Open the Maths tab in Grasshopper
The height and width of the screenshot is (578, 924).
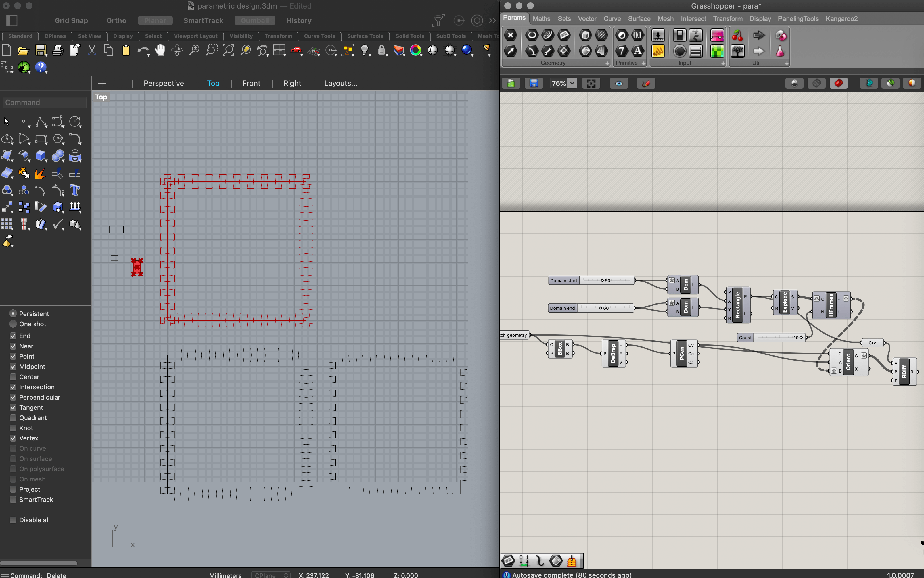coord(541,19)
